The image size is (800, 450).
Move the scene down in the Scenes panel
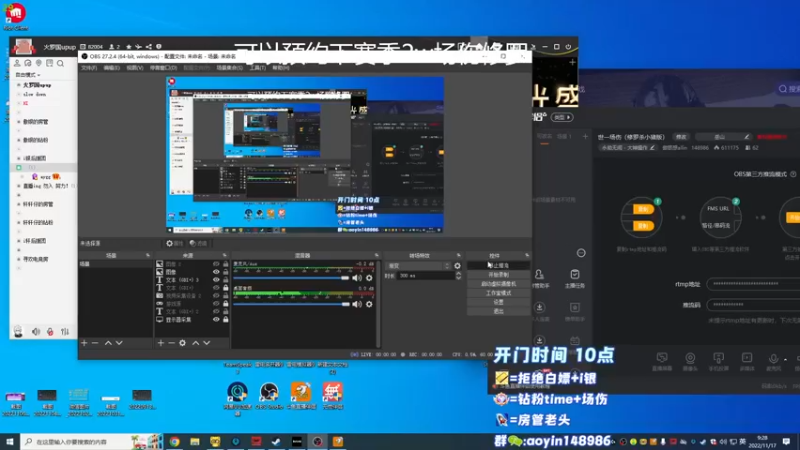[119, 343]
